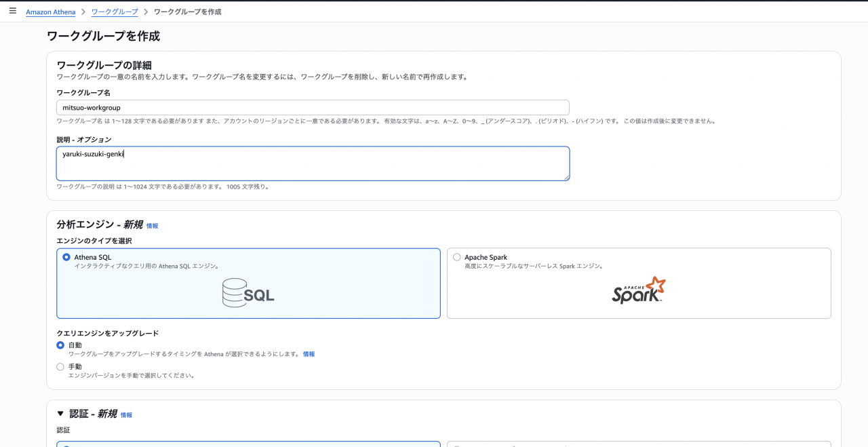Click the エンジンのタイプを選択 label
868x447 pixels.
click(x=94, y=241)
